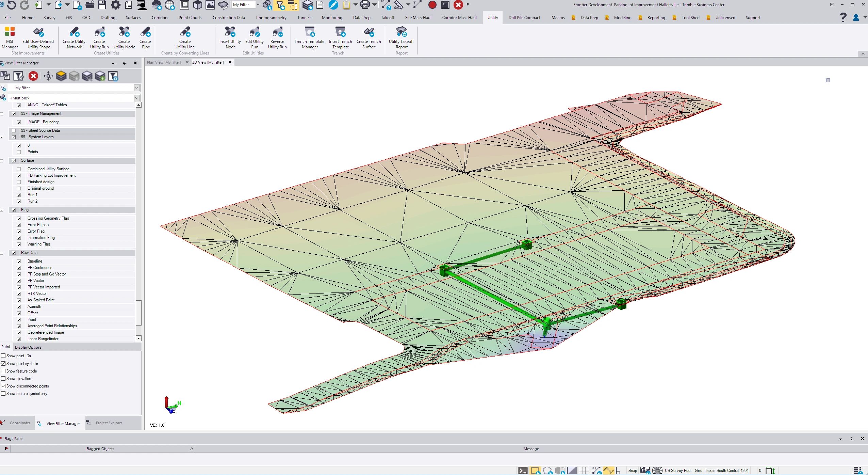Toggle Snap in the status bar
This screenshot has width=868, height=475.
click(x=633, y=470)
